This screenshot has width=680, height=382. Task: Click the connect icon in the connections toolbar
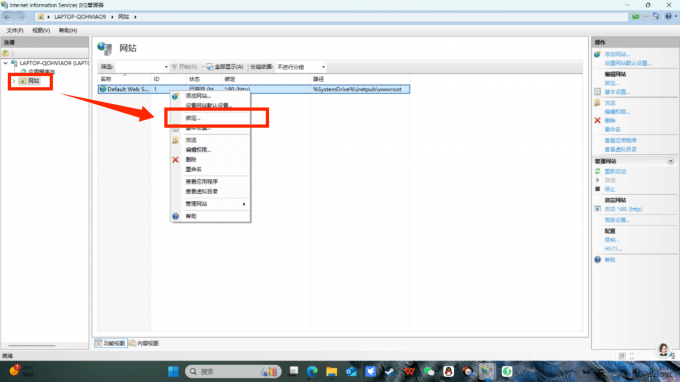(6, 53)
